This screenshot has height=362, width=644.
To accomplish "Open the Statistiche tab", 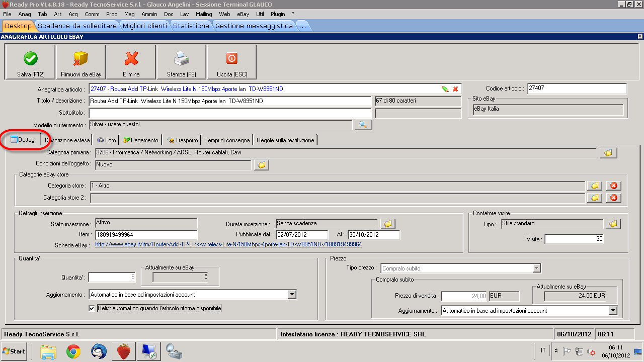I will [x=191, y=26].
